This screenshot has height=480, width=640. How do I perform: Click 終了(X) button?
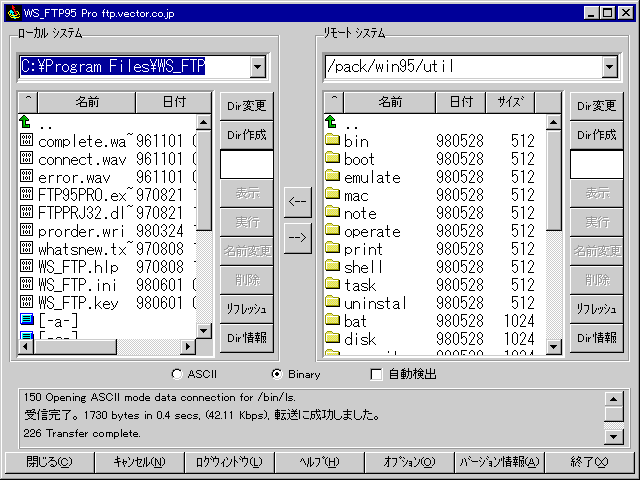pyautogui.click(x=589, y=462)
